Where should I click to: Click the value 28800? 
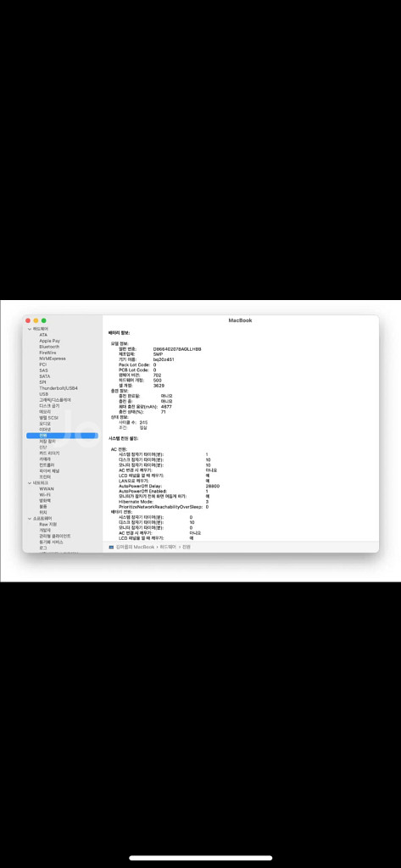pyautogui.click(x=213, y=486)
